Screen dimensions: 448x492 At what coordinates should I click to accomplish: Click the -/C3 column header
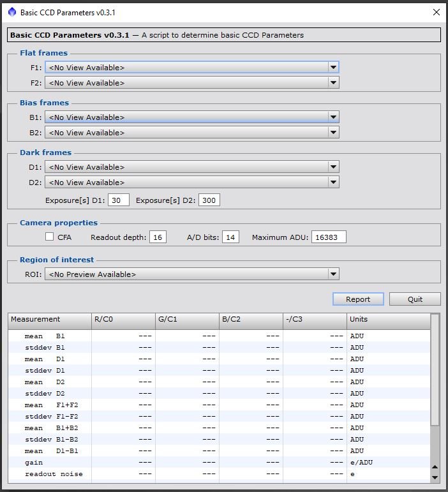point(315,321)
